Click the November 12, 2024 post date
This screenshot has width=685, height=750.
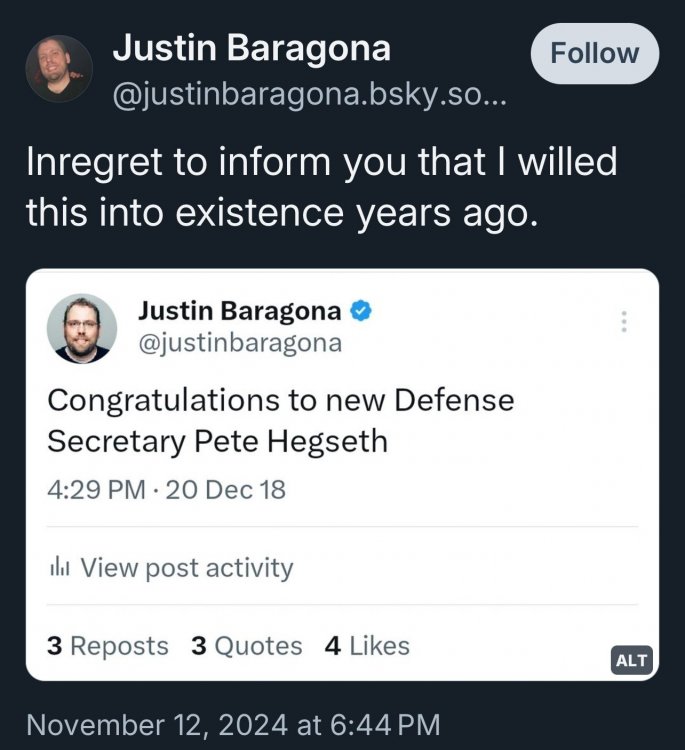[232, 723]
